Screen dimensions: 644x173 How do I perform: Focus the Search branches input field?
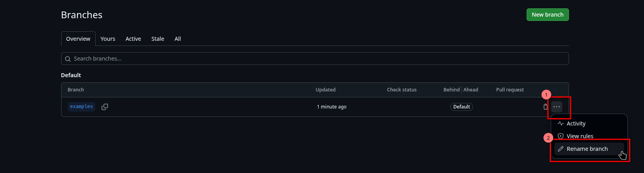[315, 59]
